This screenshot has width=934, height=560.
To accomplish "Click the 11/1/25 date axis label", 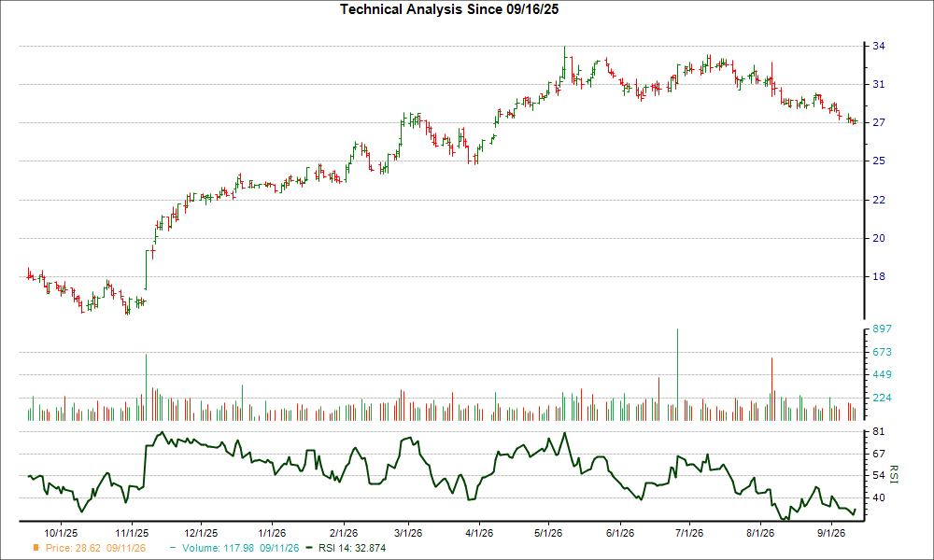I will [x=132, y=533].
